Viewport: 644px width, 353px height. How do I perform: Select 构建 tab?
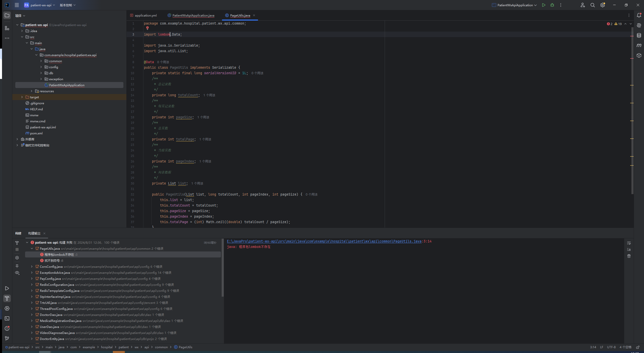click(x=18, y=233)
